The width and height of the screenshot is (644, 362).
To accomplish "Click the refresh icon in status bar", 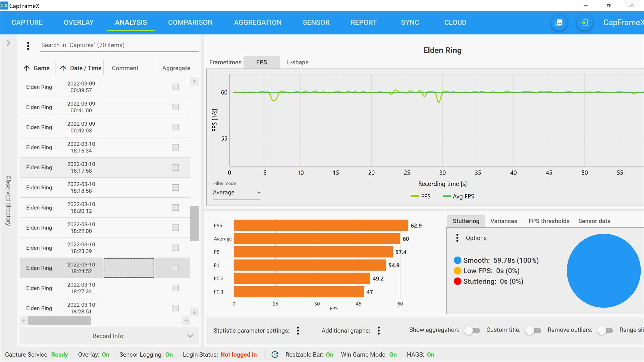I will 275,355.
